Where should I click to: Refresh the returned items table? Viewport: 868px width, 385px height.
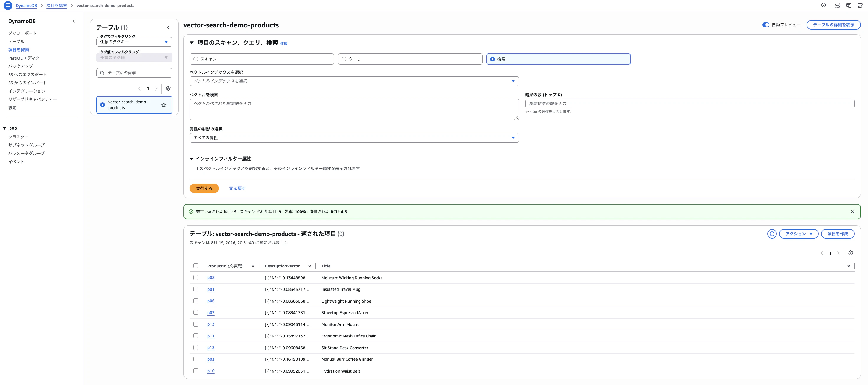772,234
